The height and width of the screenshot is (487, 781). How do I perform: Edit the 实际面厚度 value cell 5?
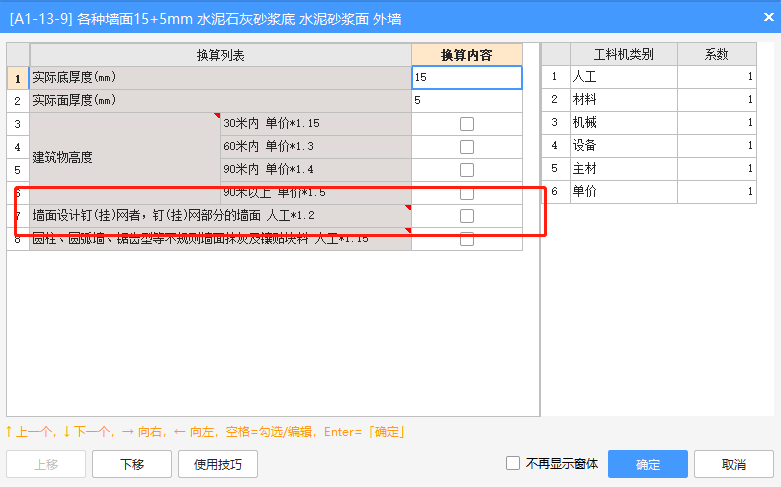[x=467, y=101]
